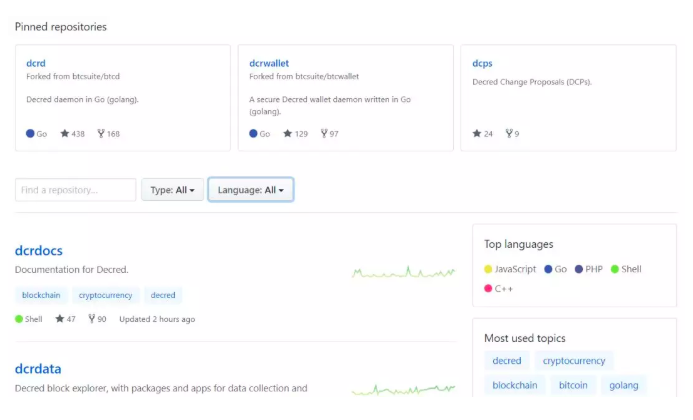Select the bitcoin topic tag
693x420 pixels.
click(574, 385)
